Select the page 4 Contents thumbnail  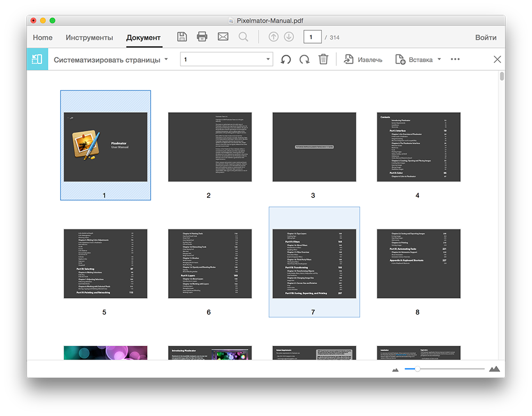tap(417, 147)
